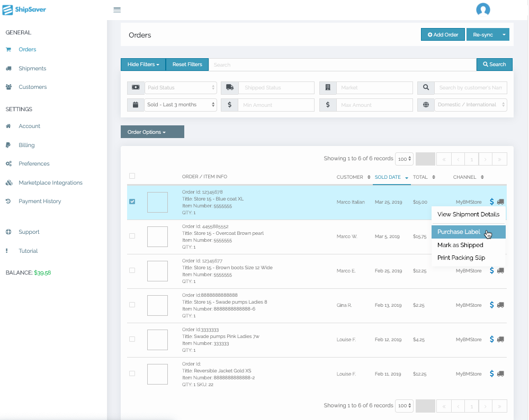Click the ShipSaver logo
This screenshot has height=420, width=529.
[24, 10]
